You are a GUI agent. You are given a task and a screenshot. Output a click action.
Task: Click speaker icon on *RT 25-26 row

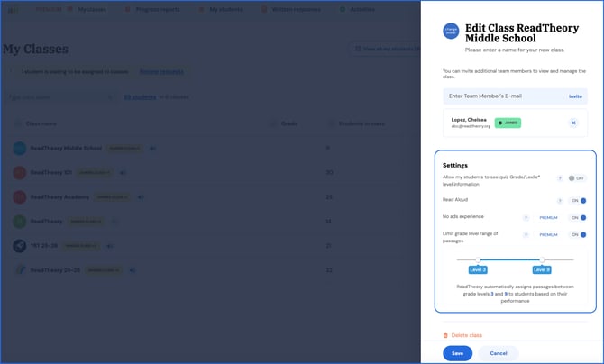(110, 246)
